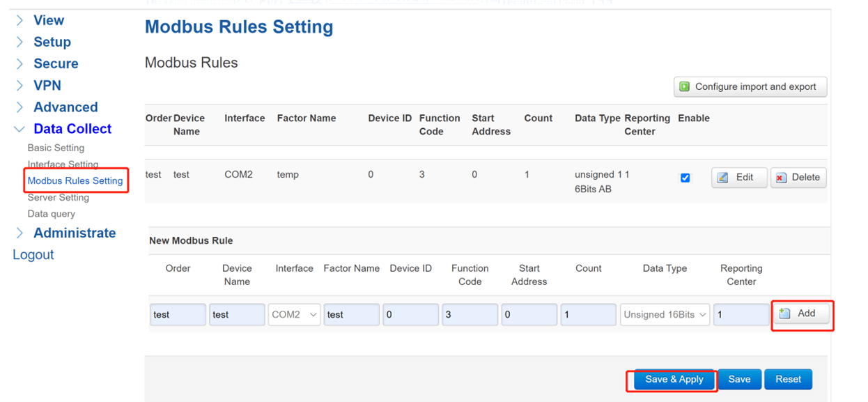The image size is (868, 402).
Task: Open the View menu
Action: tap(49, 21)
